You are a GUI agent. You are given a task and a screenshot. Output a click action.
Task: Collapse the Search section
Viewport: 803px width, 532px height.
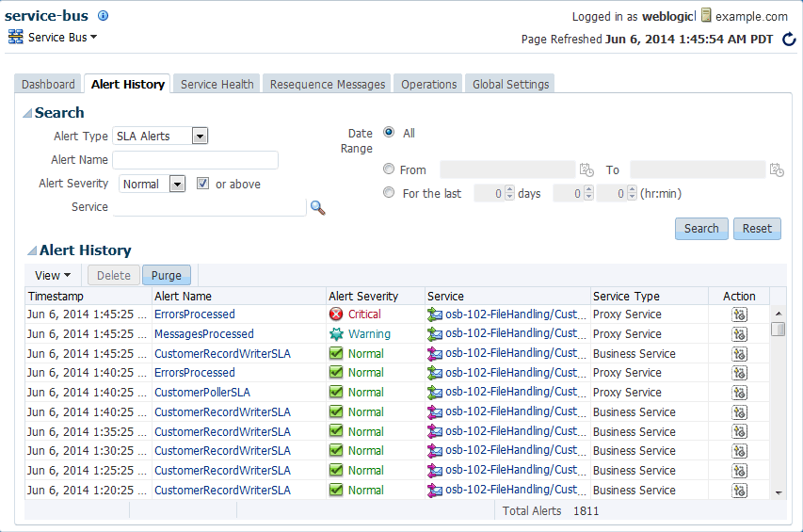pyautogui.click(x=27, y=113)
